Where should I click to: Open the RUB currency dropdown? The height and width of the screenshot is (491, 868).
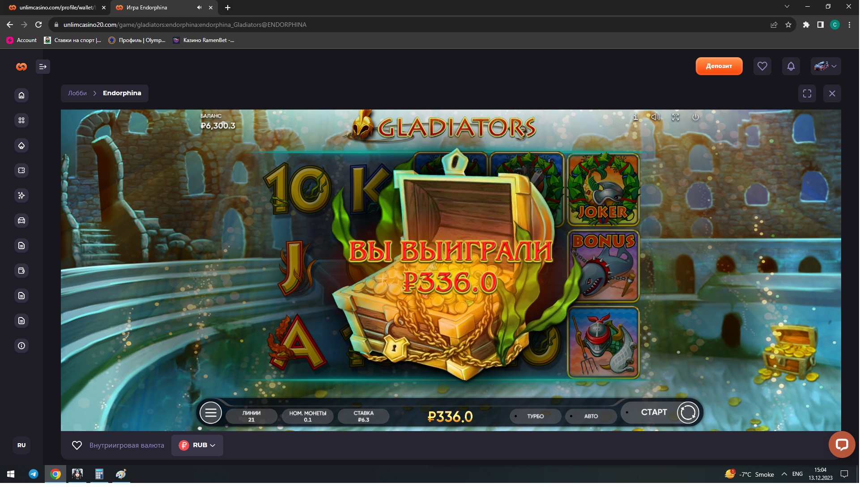(x=197, y=445)
